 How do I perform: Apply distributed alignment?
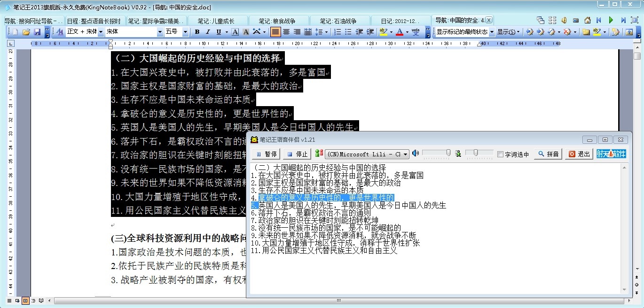[x=308, y=32]
